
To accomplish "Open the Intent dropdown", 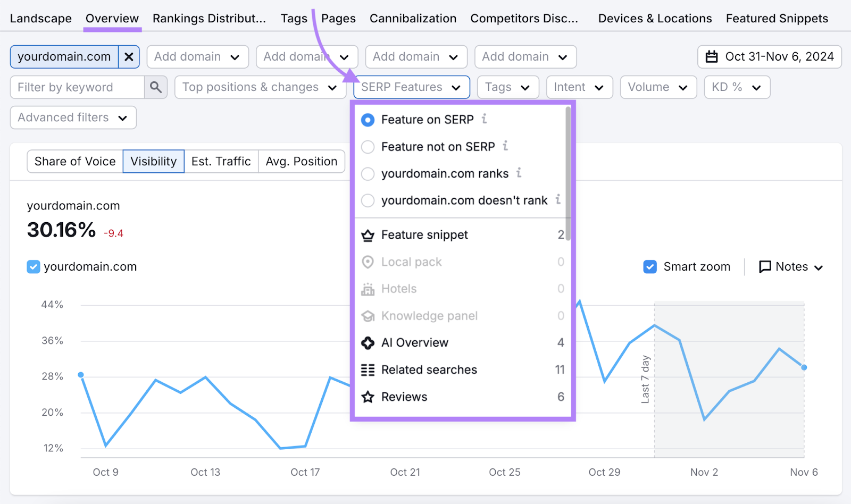I will pyautogui.click(x=579, y=87).
